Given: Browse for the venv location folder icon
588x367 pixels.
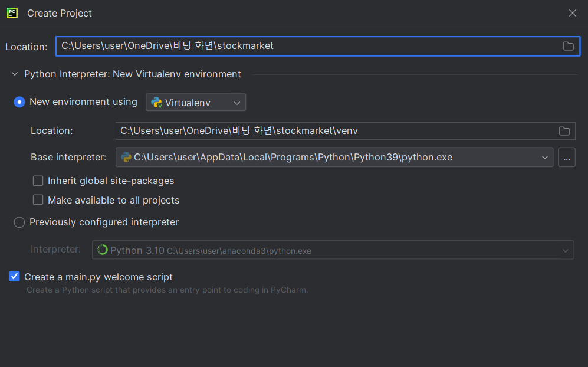Looking at the screenshot, I should point(564,131).
